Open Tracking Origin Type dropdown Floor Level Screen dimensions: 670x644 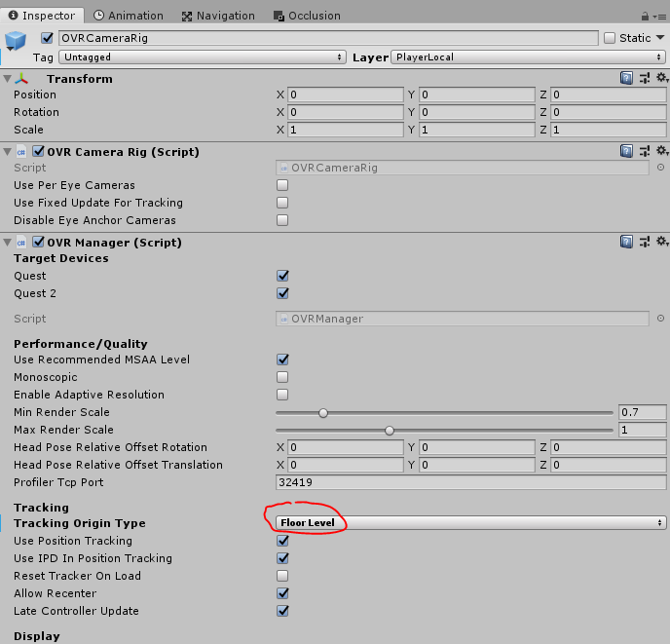[x=471, y=523]
